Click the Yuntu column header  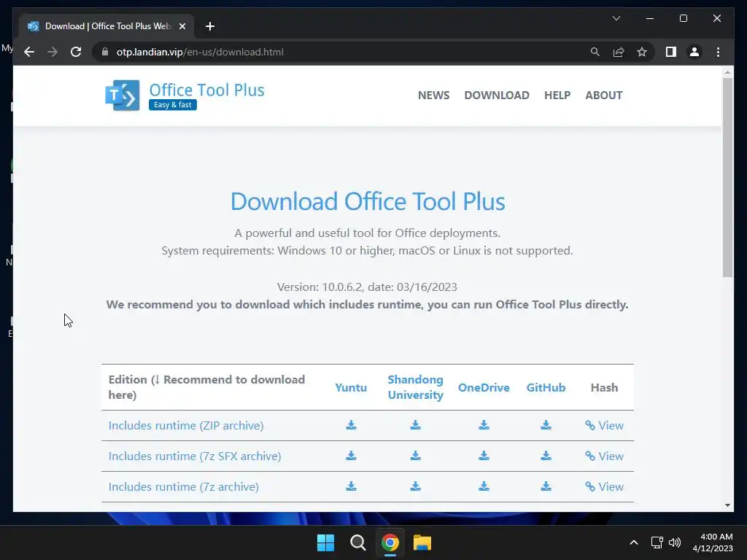pyautogui.click(x=351, y=388)
